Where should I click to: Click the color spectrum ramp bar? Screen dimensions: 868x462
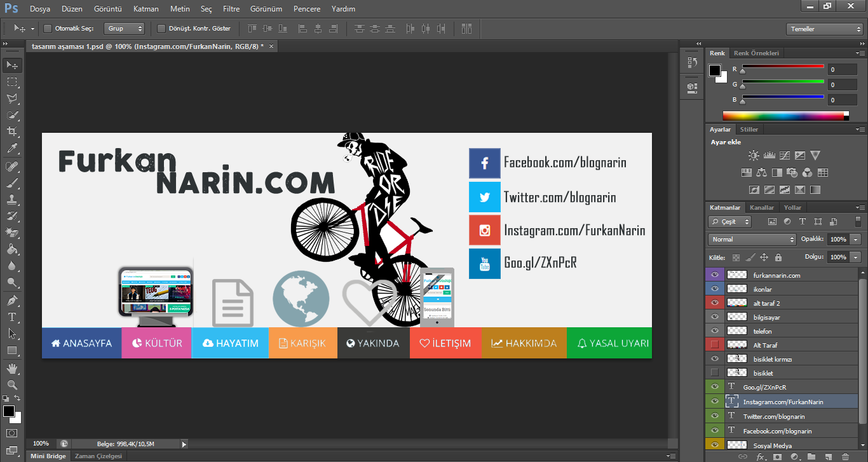click(786, 116)
